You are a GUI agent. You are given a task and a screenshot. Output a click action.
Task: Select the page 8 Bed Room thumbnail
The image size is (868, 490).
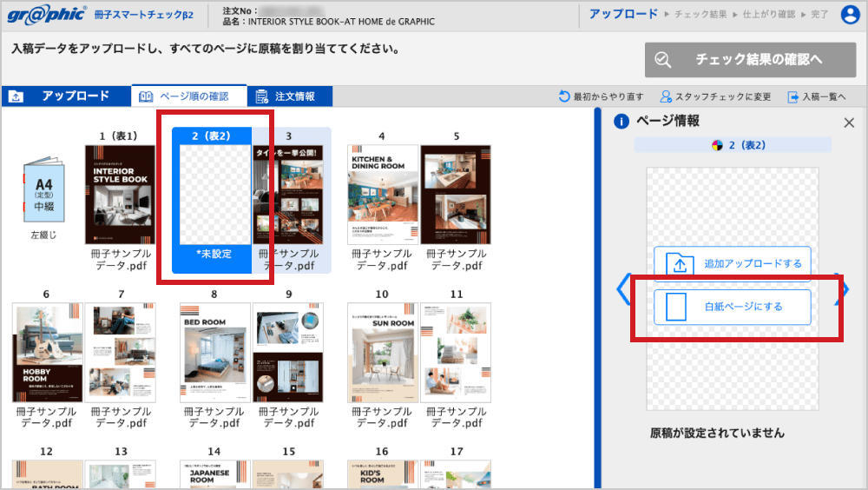coord(214,353)
